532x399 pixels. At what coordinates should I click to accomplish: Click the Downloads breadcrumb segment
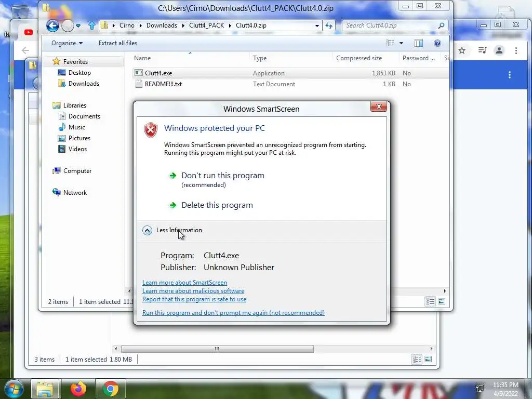click(x=162, y=25)
